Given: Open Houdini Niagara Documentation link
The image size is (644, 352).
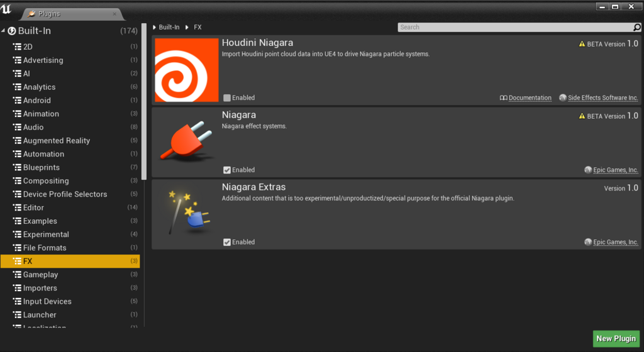Looking at the screenshot, I should [x=530, y=97].
